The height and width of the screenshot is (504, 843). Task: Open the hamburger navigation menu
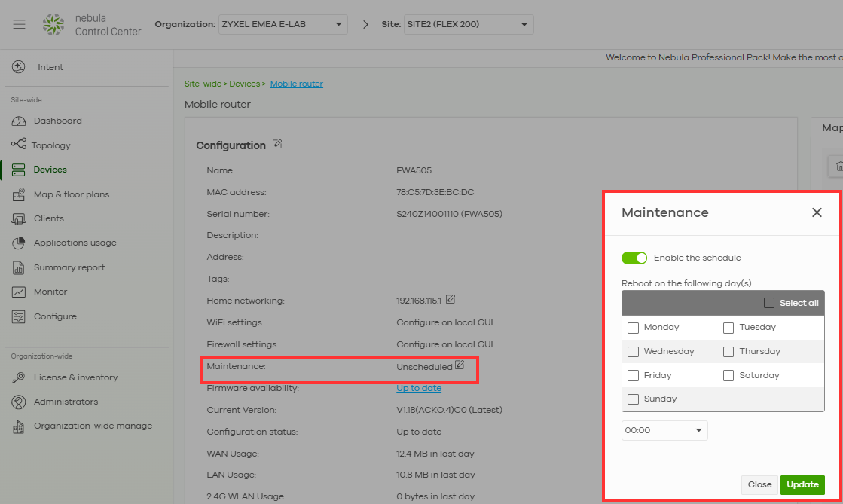click(x=20, y=24)
